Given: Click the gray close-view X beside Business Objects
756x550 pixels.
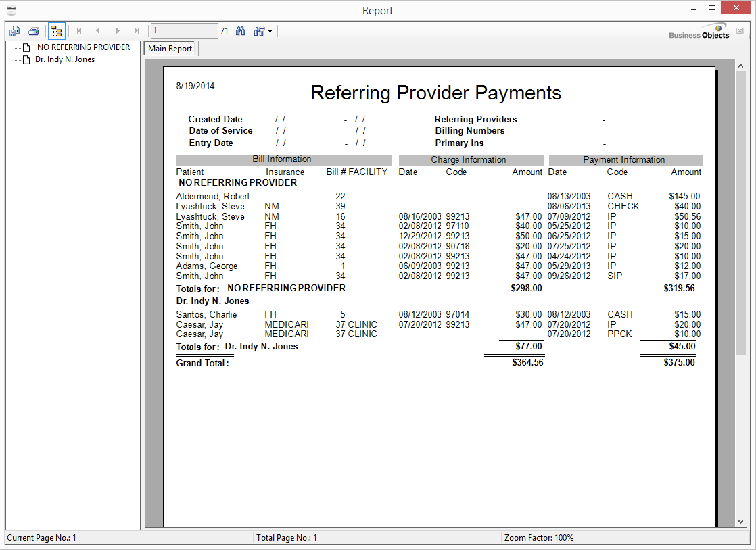Looking at the screenshot, I should [740, 31].
